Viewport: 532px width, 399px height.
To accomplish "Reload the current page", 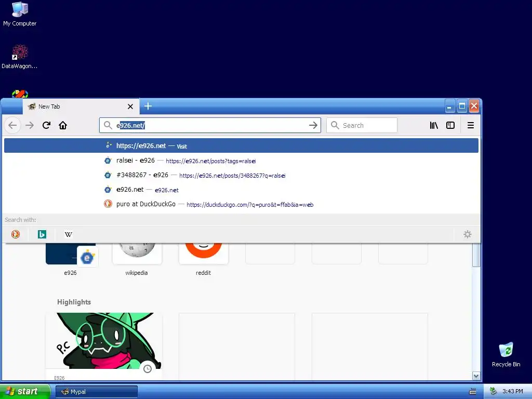I will 46,125.
